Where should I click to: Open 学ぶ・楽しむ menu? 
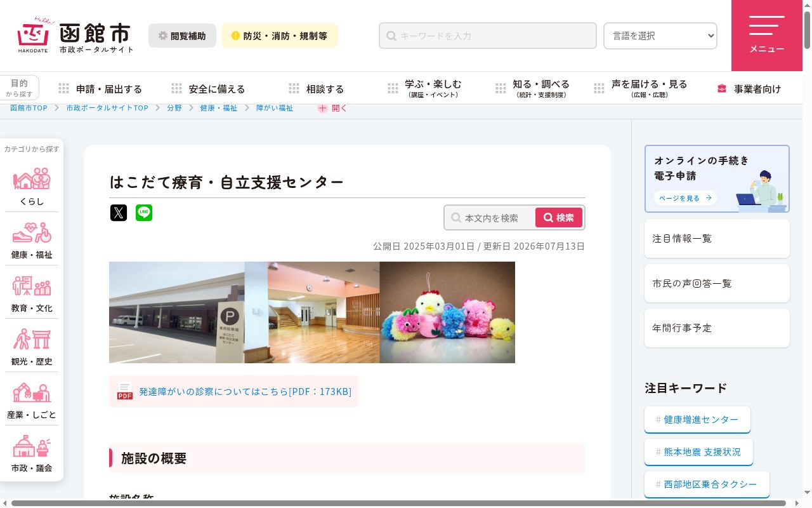(x=424, y=88)
